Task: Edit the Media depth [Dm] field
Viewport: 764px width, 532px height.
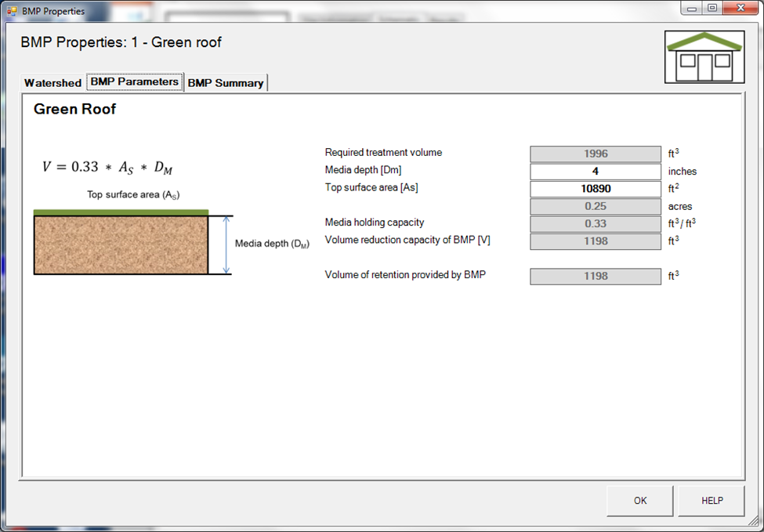Action: (x=596, y=172)
